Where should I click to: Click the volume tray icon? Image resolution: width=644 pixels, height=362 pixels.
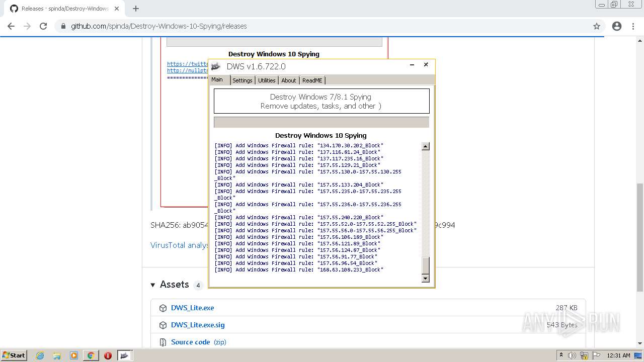(572, 355)
